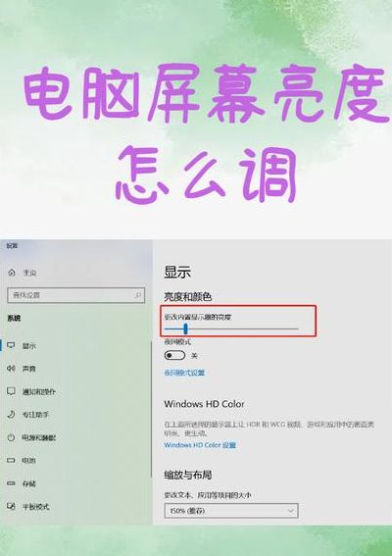Select the 显示 monitor icon in sidebar

click(x=12, y=346)
